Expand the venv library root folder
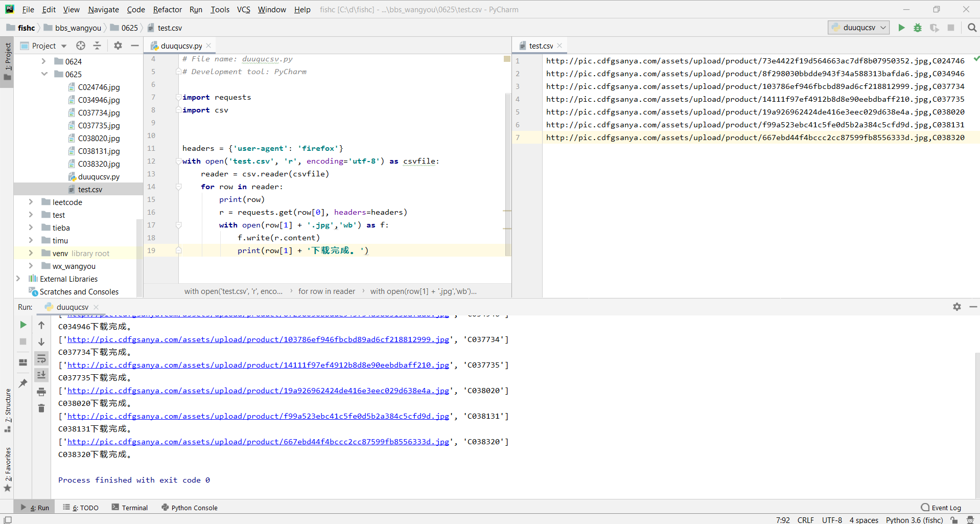The image size is (980, 524). click(x=31, y=253)
